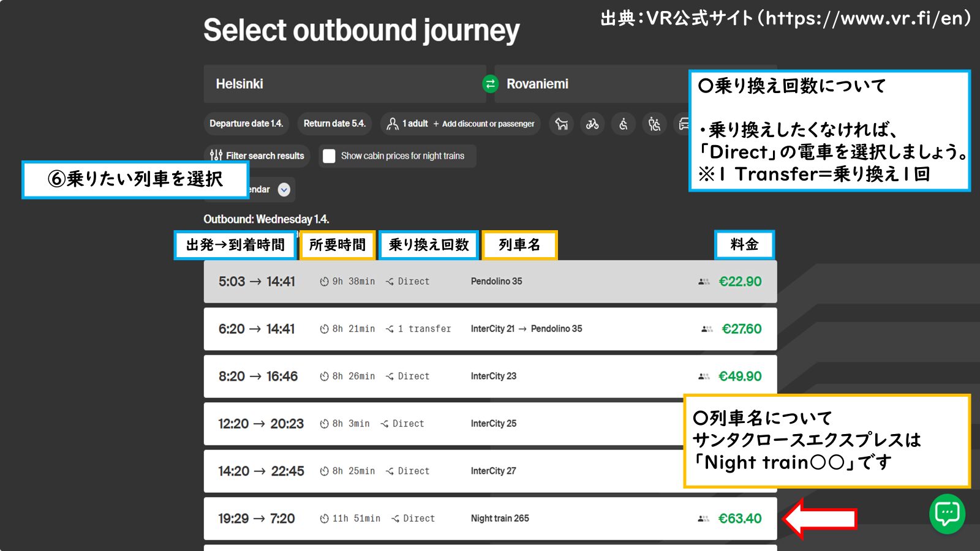Screen dimensions: 980x551
Task: Select the assistant with wheelchair option
Action: [654, 124]
